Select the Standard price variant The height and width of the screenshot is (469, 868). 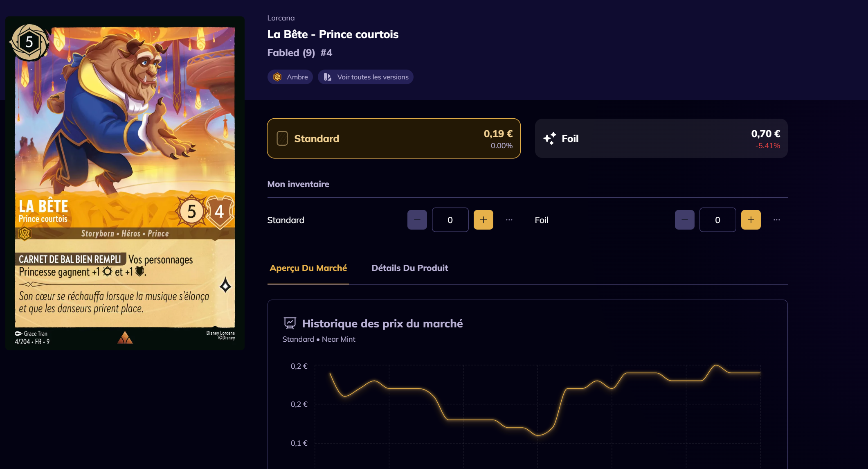(x=394, y=138)
